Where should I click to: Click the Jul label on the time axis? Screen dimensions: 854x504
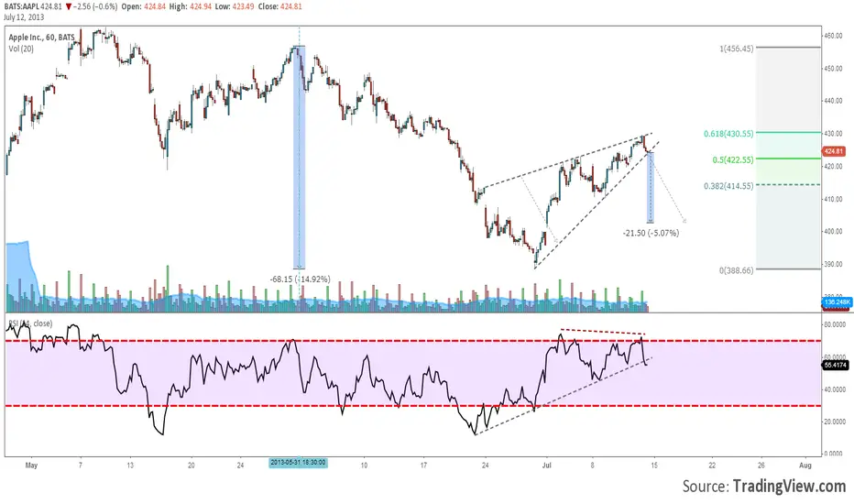point(547,466)
